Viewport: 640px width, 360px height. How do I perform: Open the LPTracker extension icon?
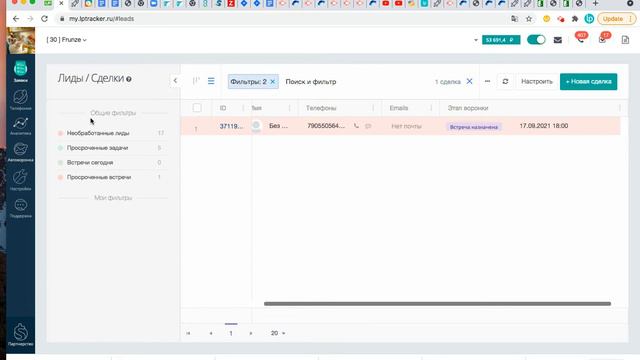[x=589, y=19]
